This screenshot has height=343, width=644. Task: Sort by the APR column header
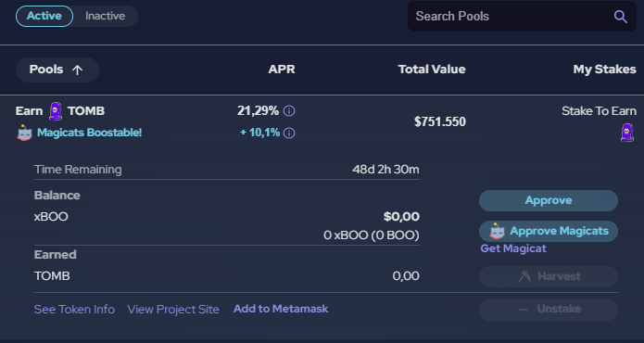pyautogui.click(x=282, y=70)
